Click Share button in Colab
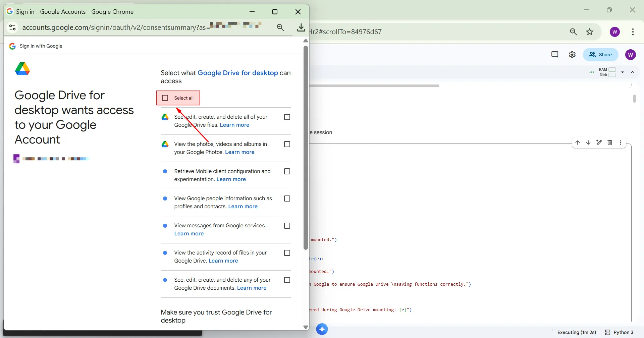Screen dimensions: 644x338 600,55
